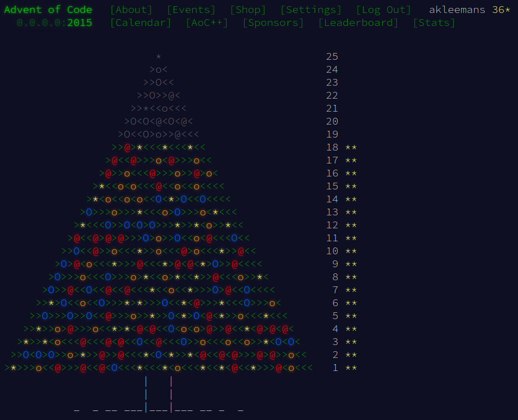The width and height of the screenshot is (518, 420).
Task: Click the gold stars beside day 1
Action: [x=351, y=368]
